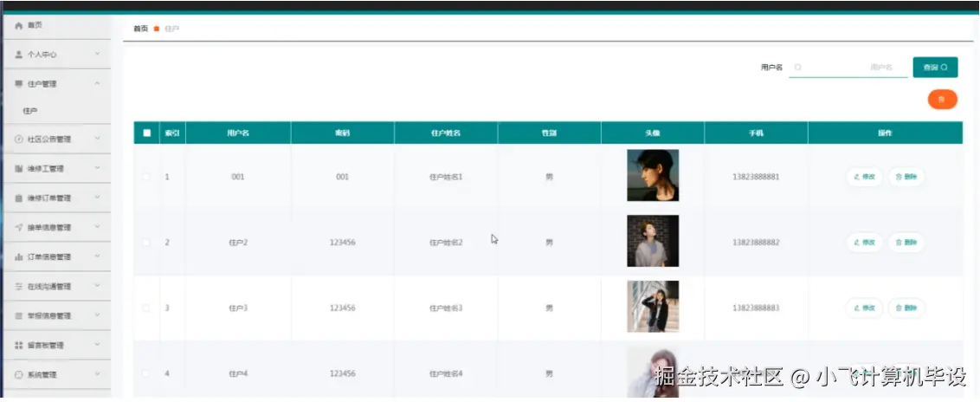Expand 举报信息管理 using its chevron

(97, 315)
